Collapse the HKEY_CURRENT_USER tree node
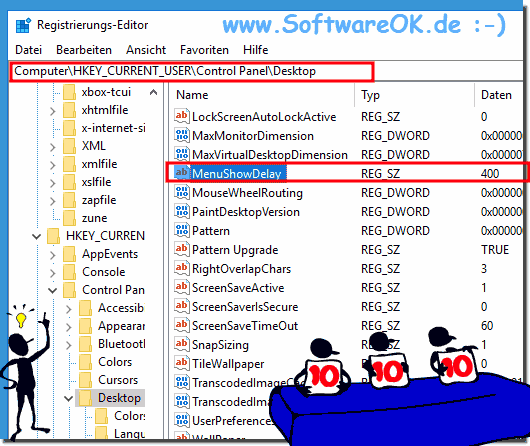Viewport: 530px width, 446px height. (37, 236)
